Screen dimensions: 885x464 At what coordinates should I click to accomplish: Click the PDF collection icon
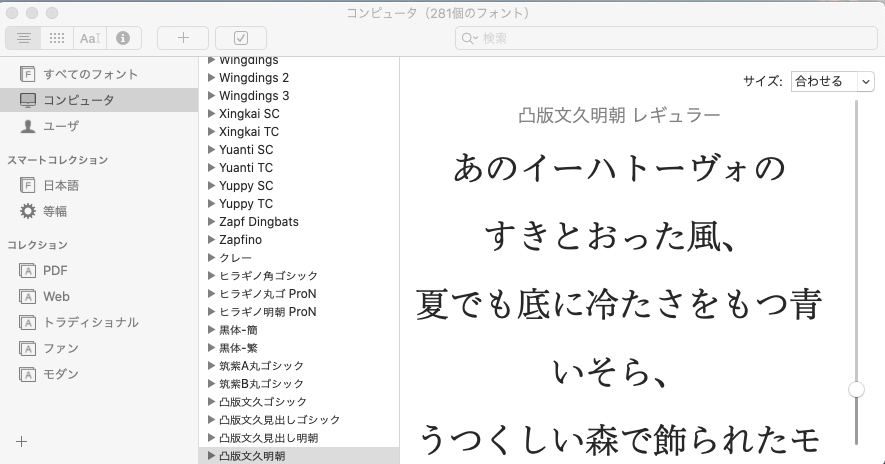click(27, 271)
